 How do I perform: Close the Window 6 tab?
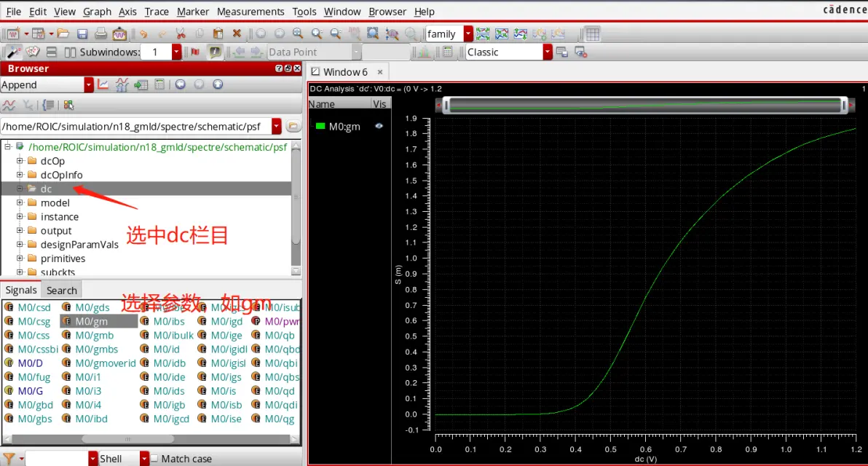tap(380, 72)
